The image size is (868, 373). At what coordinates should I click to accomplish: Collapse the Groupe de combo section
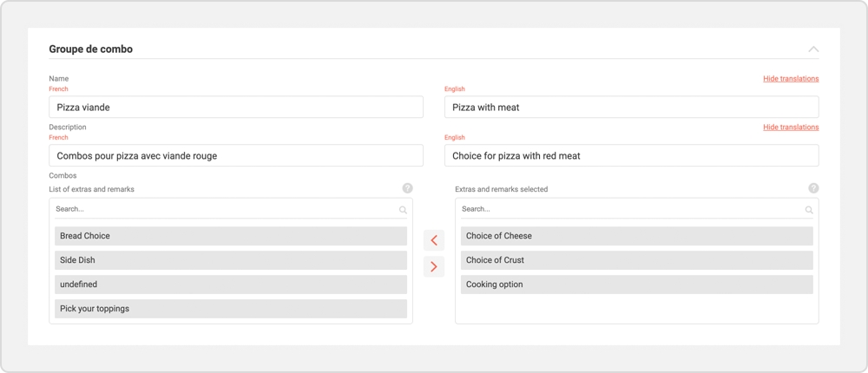[x=813, y=49]
